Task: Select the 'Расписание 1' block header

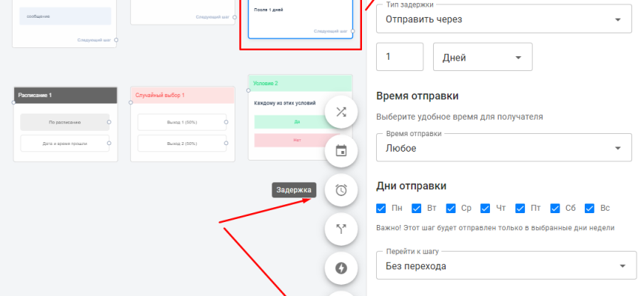Action: tap(65, 95)
